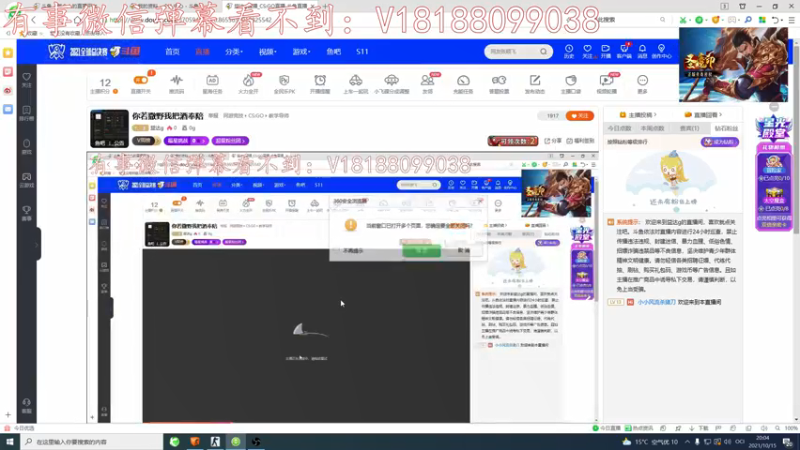Expand the 直播回看 link

pyautogui.click(x=704, y=115)
